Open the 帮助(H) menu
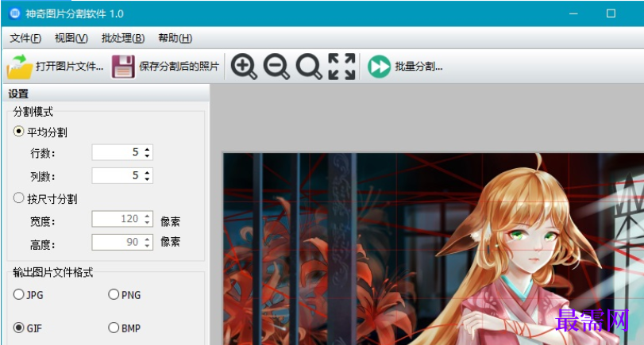This screenshot has width=644, height=345. pyautogui.click(x=175, y=38)
